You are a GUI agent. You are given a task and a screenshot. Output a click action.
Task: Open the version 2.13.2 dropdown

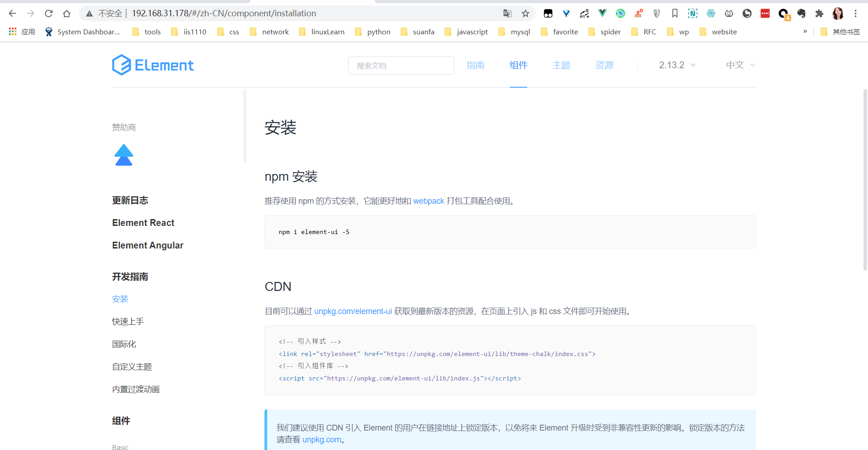[x=677, y=65]
